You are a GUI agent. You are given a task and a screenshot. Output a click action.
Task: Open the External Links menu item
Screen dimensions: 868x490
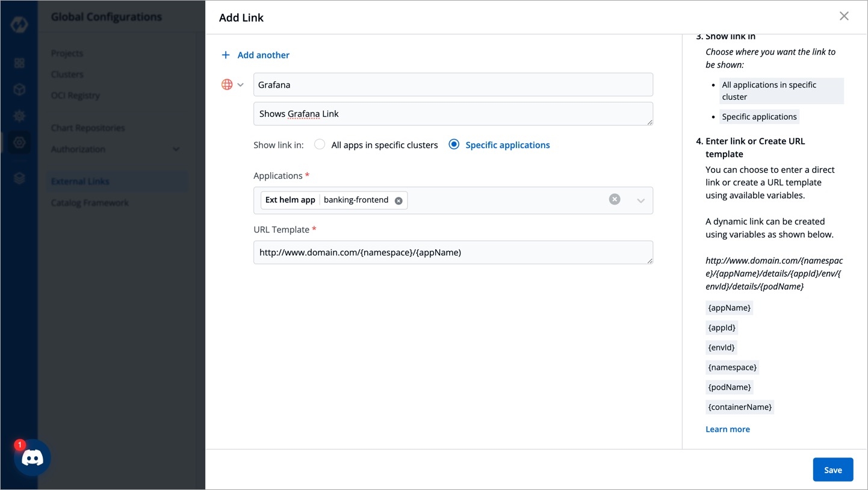[x=80, y=181]
